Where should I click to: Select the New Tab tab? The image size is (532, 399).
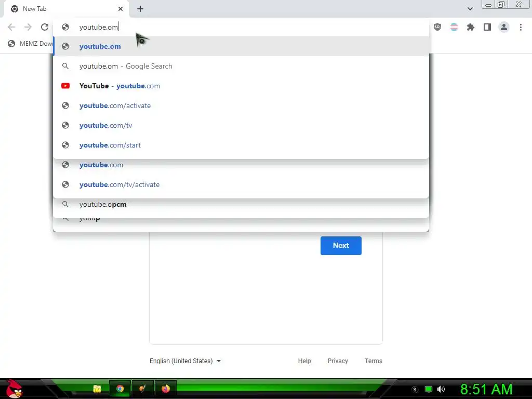(66, 9)
